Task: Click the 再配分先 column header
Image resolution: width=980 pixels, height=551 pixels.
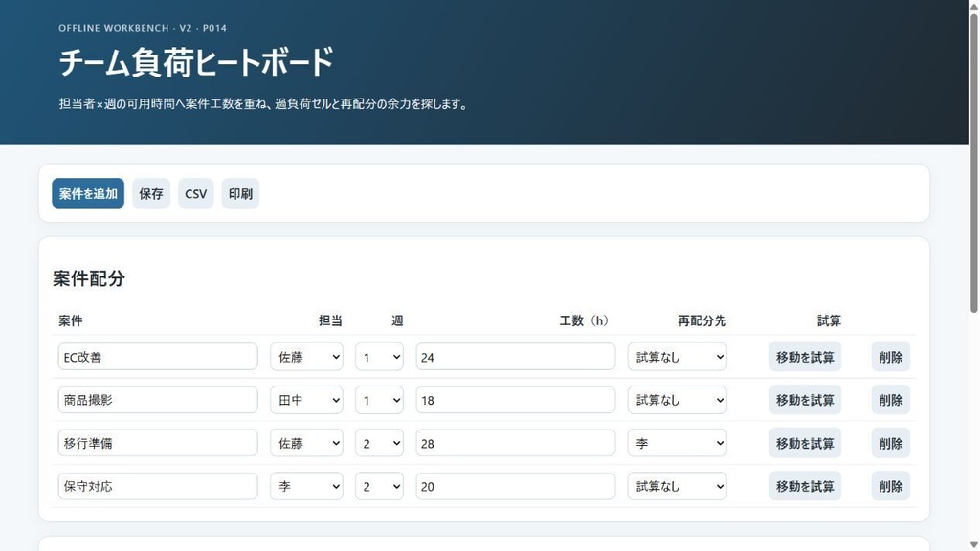Action: pyautogui.click(x=702, y=320)
